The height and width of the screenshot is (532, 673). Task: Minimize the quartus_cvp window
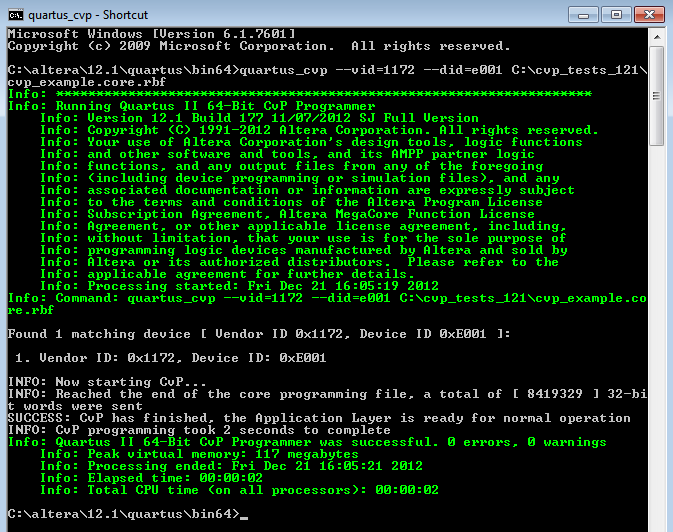point(583,15)
